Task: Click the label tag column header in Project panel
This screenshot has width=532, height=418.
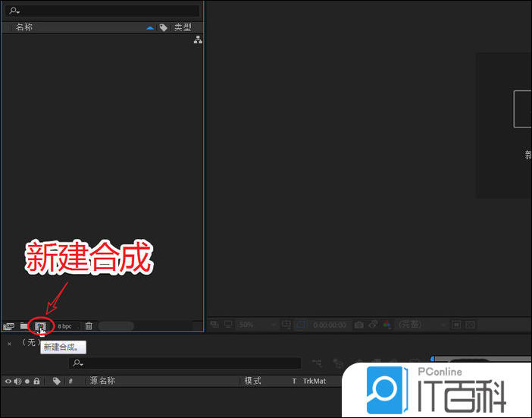Action: [163, 27]
